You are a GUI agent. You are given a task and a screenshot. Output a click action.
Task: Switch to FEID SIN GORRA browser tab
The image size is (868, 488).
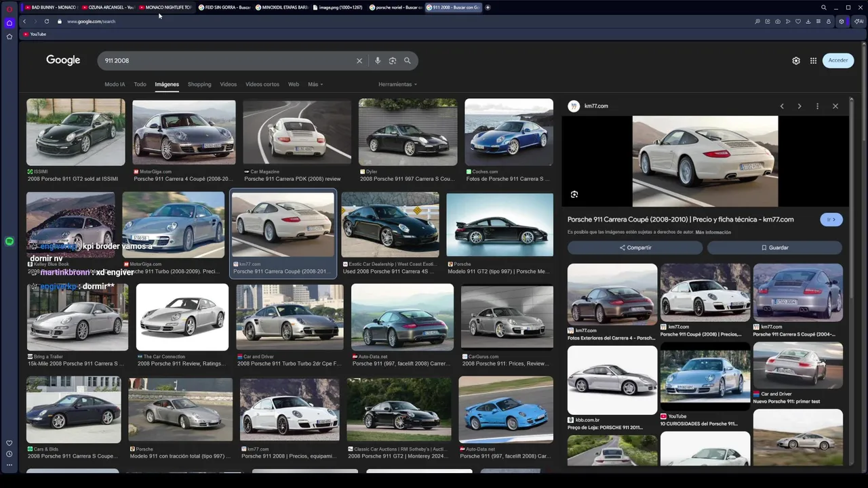click(x=224, y=7)
